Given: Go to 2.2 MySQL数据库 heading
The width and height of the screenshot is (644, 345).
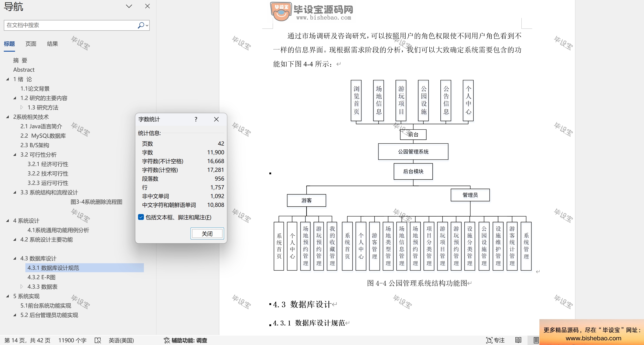Looking at the screenshot, I should coord(43,136).
